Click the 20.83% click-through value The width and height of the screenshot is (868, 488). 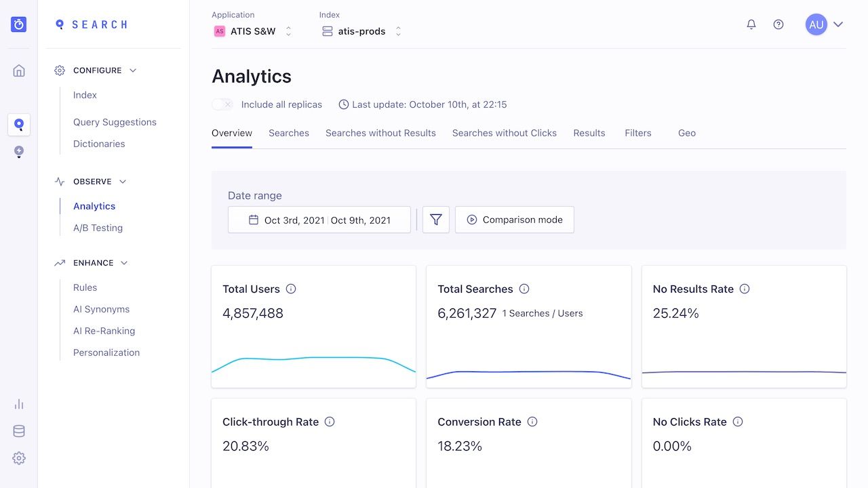[245, 446]
